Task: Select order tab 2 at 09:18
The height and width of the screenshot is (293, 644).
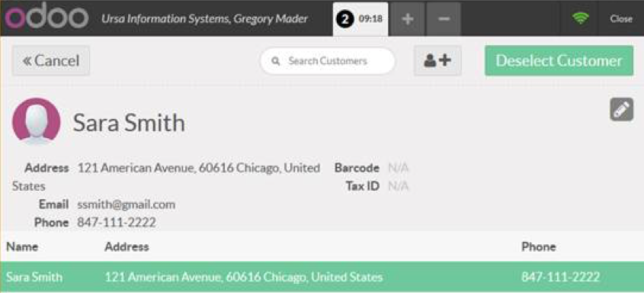Action: [360, 19]
